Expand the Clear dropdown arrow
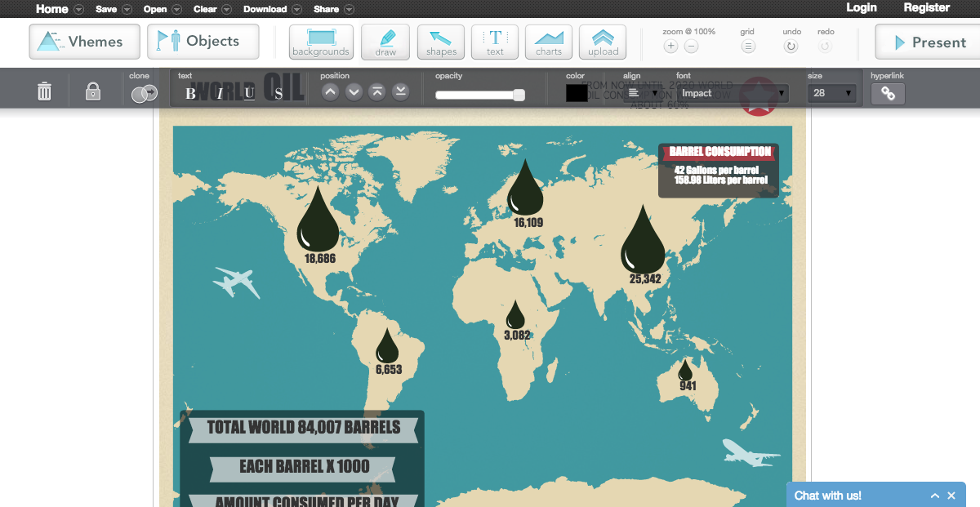The height and width of the screenshot is (507, 980). [227, 10]
